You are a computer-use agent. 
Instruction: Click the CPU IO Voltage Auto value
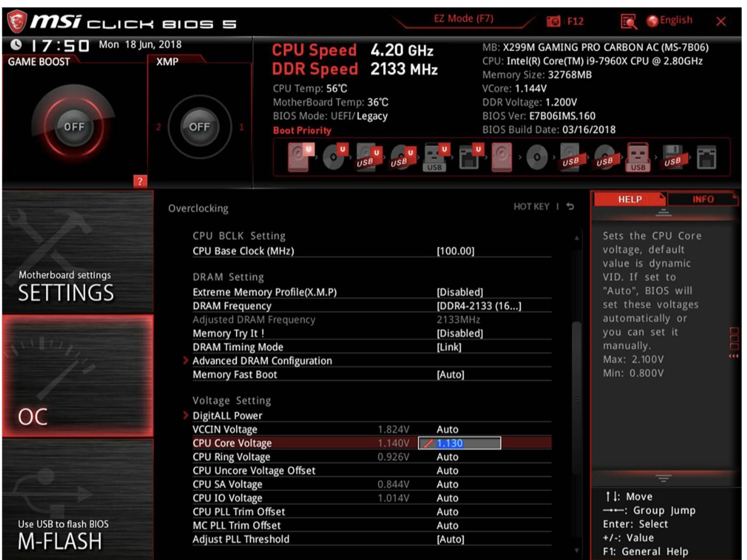[447, 498]
